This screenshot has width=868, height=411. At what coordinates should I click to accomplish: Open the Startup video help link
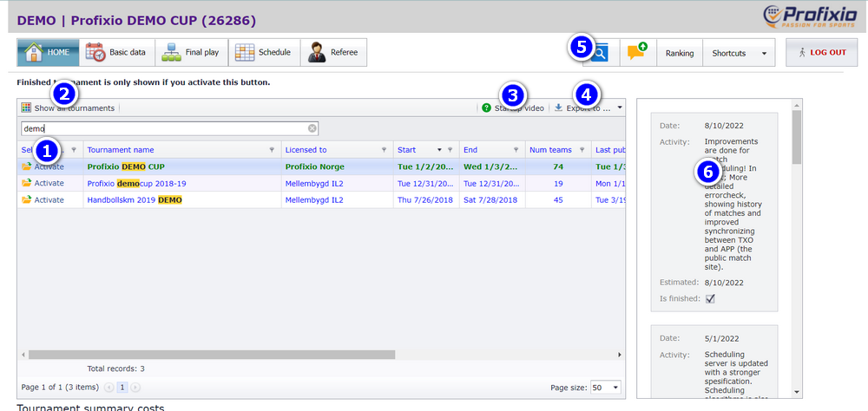513,108
